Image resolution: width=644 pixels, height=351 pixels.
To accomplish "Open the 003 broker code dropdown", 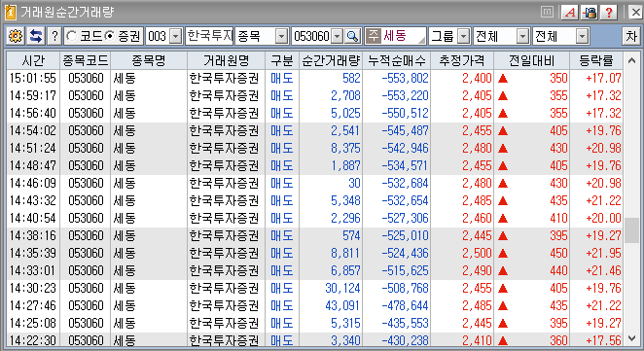I will point(176,37).
